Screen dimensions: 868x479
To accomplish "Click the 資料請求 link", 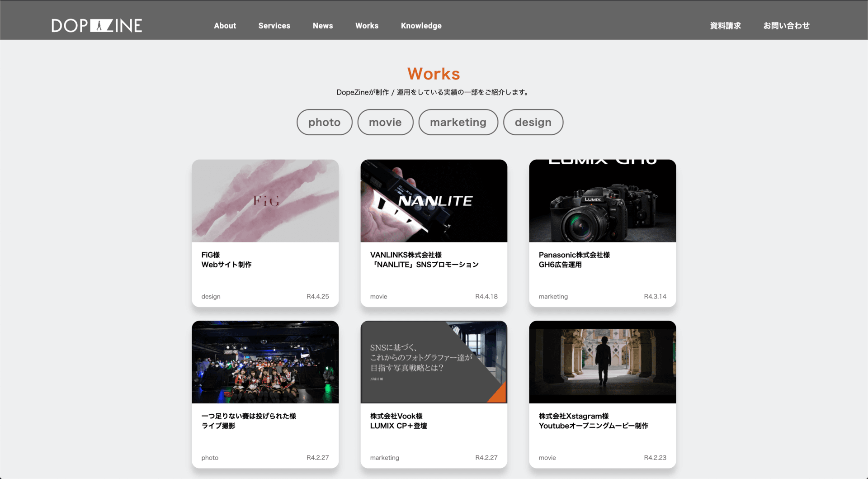I will point(725,26).
